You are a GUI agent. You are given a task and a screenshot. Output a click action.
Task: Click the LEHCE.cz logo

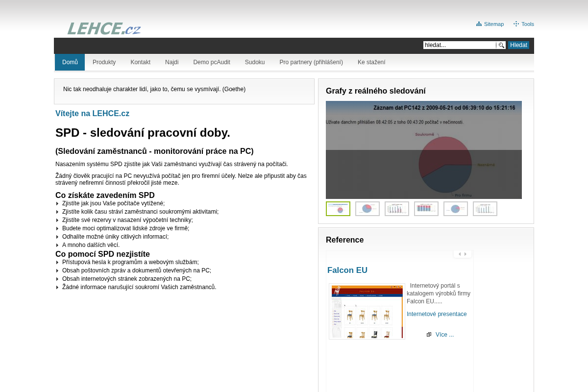click(104, 29)
